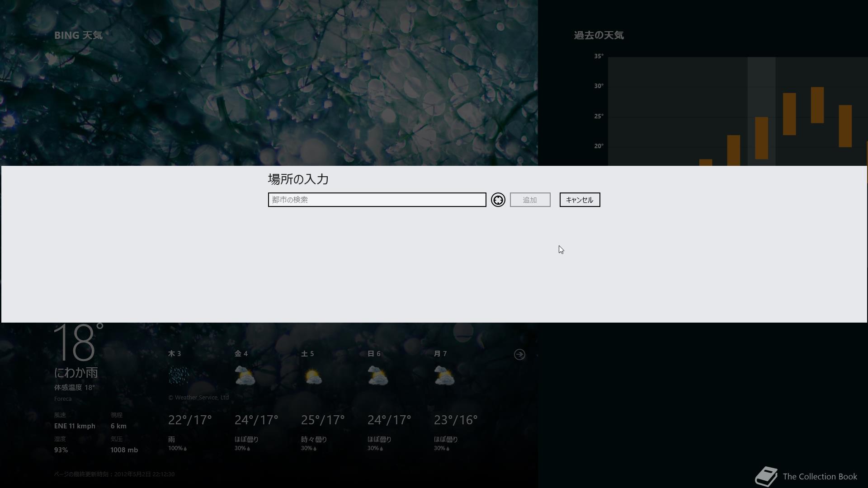Select Sunday 日 6 weather icon
Screen dimensions: 868x488
tap(378, 375)
